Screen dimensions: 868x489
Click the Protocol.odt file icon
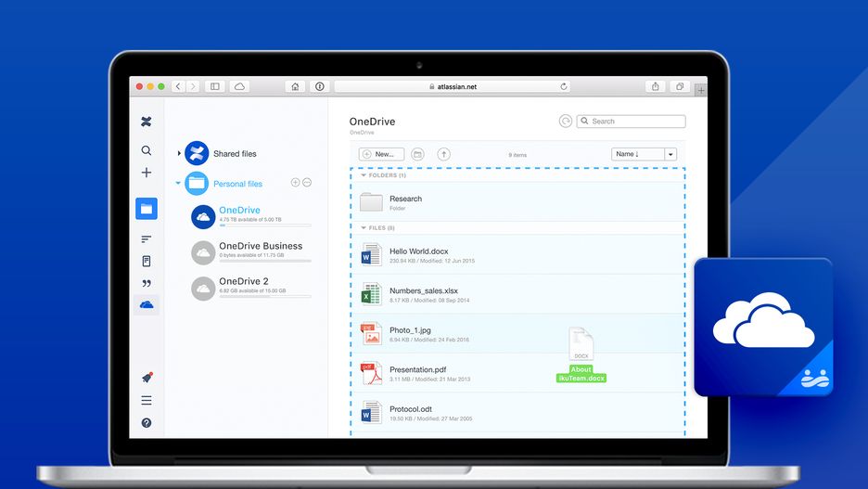[371, 413]
